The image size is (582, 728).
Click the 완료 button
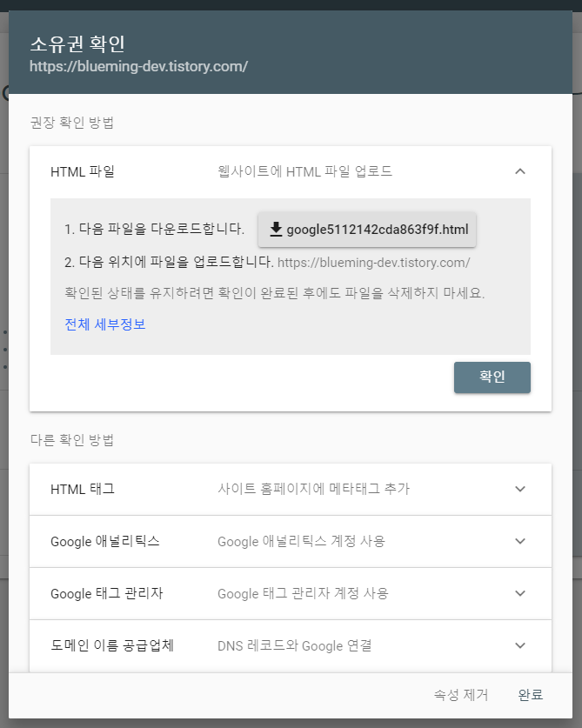(x=531, y=695)
